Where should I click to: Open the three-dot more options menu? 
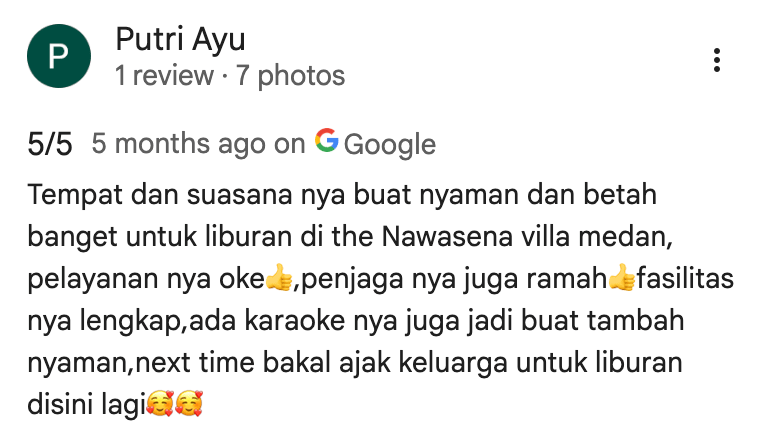click(x=717, y=60)
